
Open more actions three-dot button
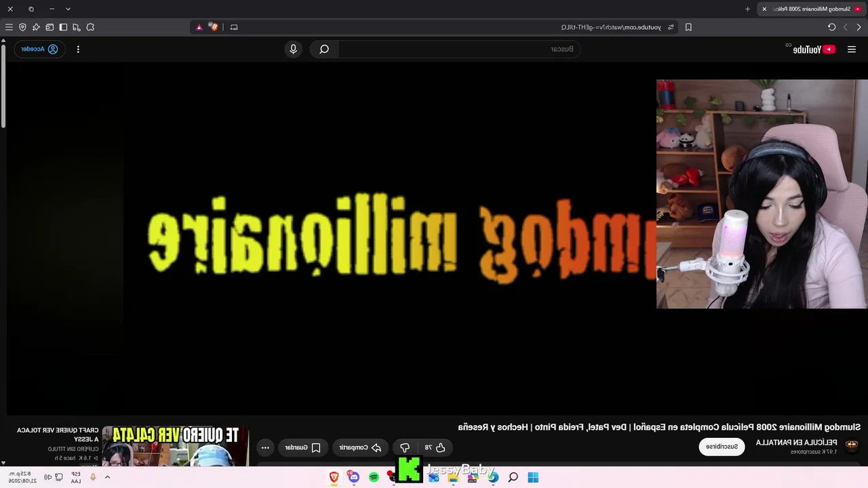[265, 447]
